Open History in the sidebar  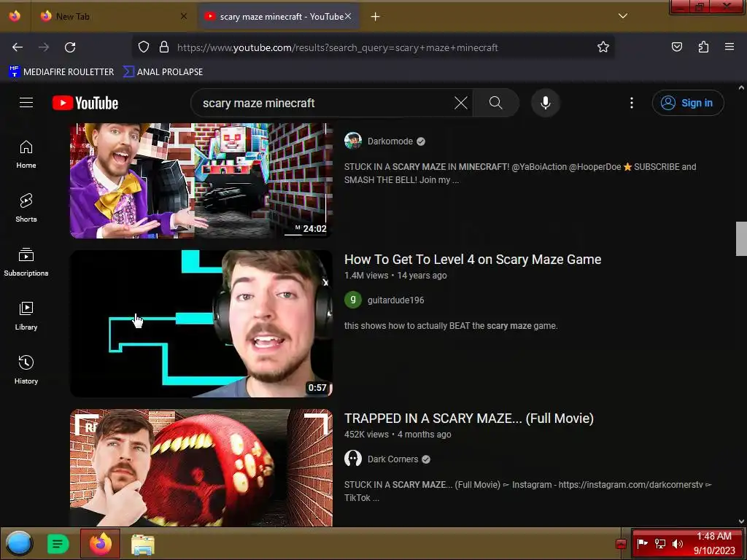click(26, 370)
